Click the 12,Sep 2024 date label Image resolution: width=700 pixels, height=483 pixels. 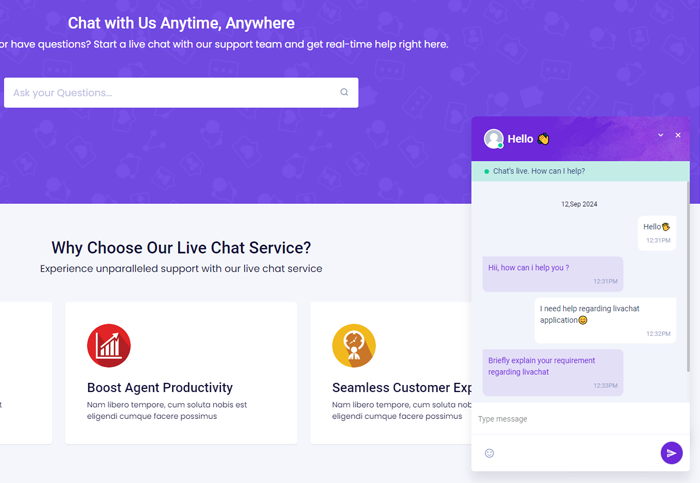579,204
